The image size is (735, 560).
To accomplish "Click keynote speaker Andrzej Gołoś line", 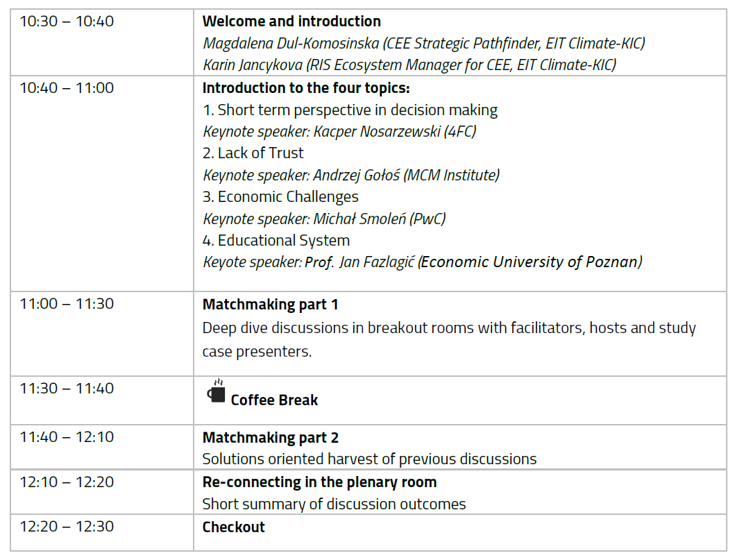I will point(350,175).
